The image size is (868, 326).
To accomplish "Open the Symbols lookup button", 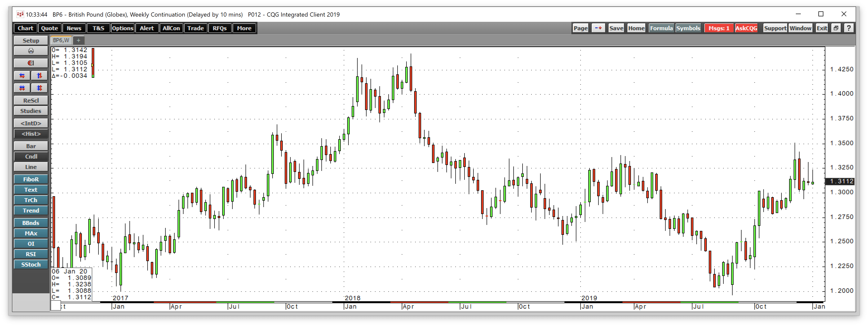I will 688,28.
